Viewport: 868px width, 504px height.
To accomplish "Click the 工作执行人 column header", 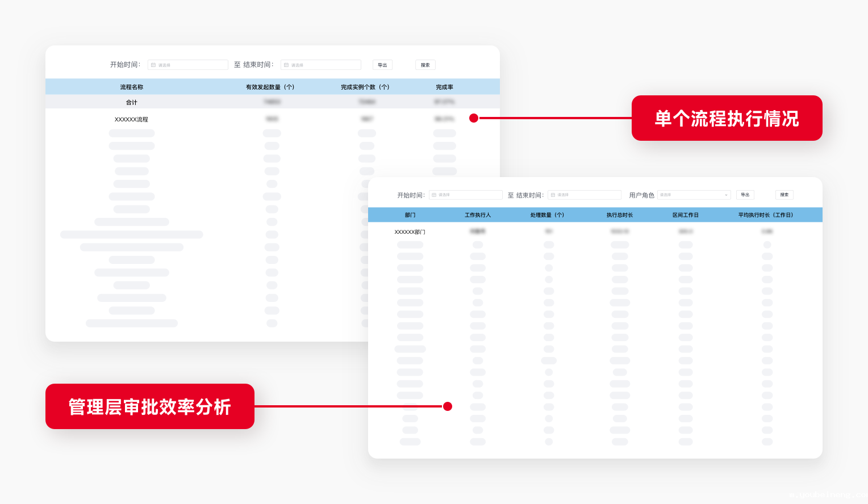I will tap(477, 215).
